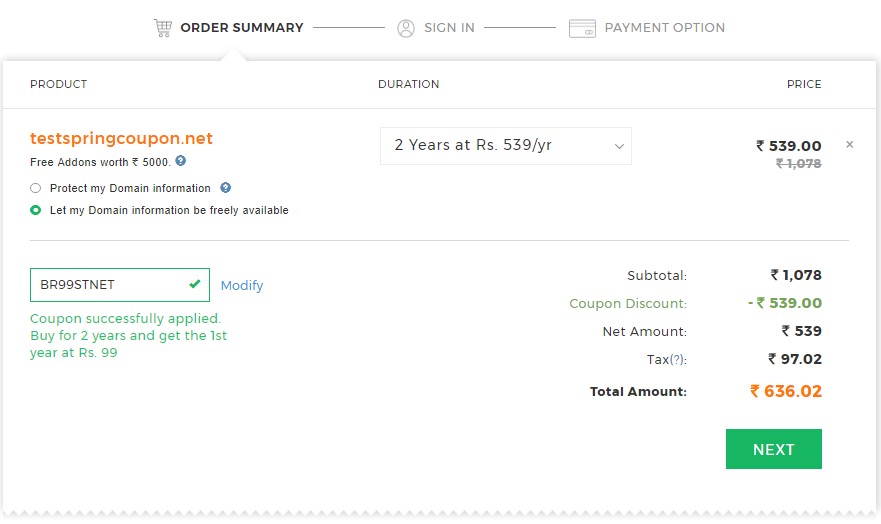Open the 2 Years duration dropdown
The width and height of the screenshot is (881, 524).
click(x=506, y=146)
